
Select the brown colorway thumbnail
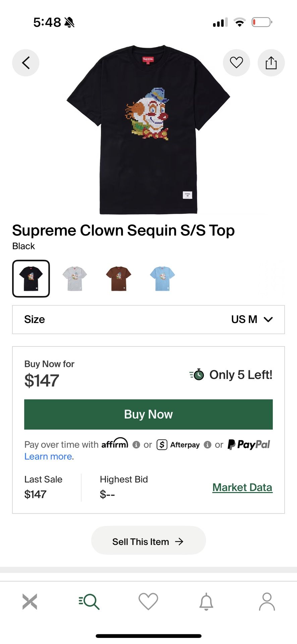pos(118,278)
